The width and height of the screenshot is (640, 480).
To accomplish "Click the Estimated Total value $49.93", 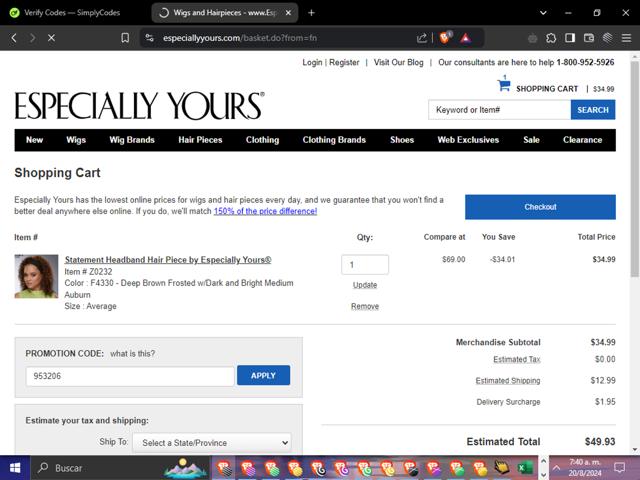I will tap(600, 442).
